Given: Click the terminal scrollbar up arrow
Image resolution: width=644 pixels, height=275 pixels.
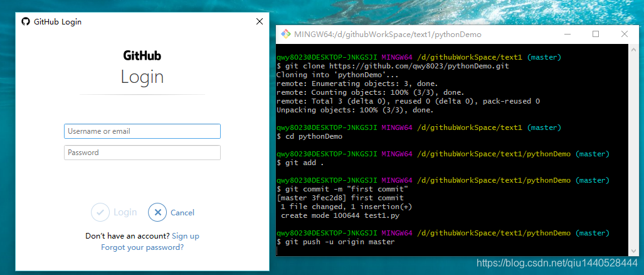Looking at the screenshot, I should [x=634, y=48].
